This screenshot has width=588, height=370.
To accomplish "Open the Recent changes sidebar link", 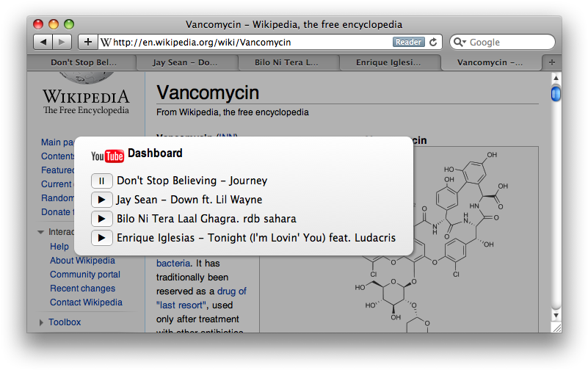I will click(x=82, y=289).
